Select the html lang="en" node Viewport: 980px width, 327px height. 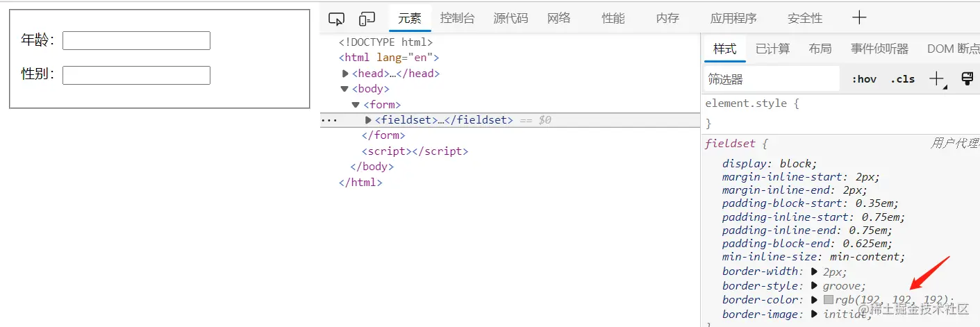[389, 58]
